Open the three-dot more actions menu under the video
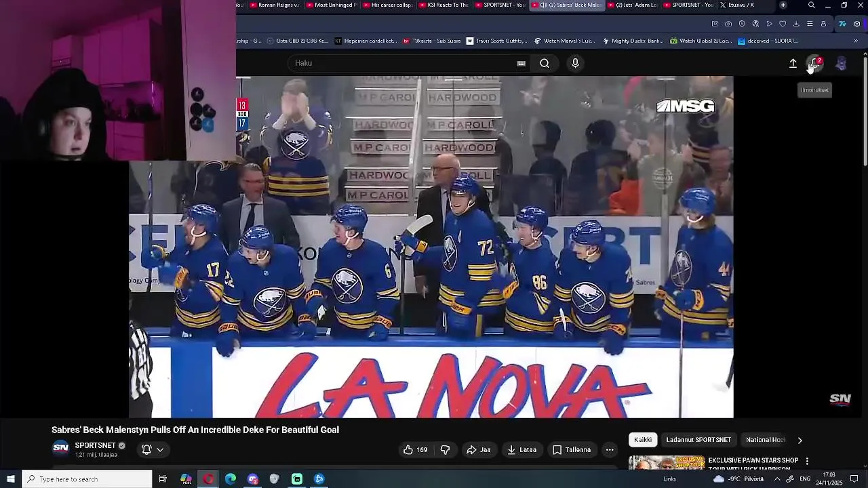Image resolution: width=868 pixels, height=488 pixels. coord(610,449)
